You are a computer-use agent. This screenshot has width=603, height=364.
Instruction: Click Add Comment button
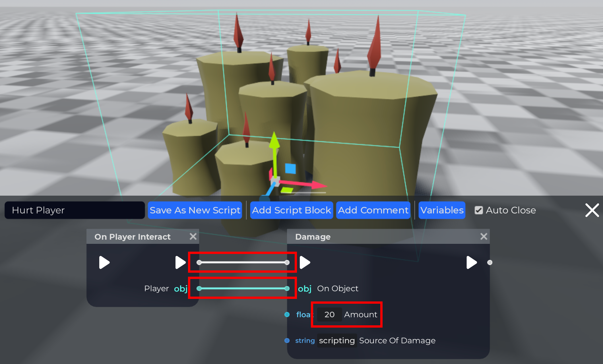pos(373,210)
